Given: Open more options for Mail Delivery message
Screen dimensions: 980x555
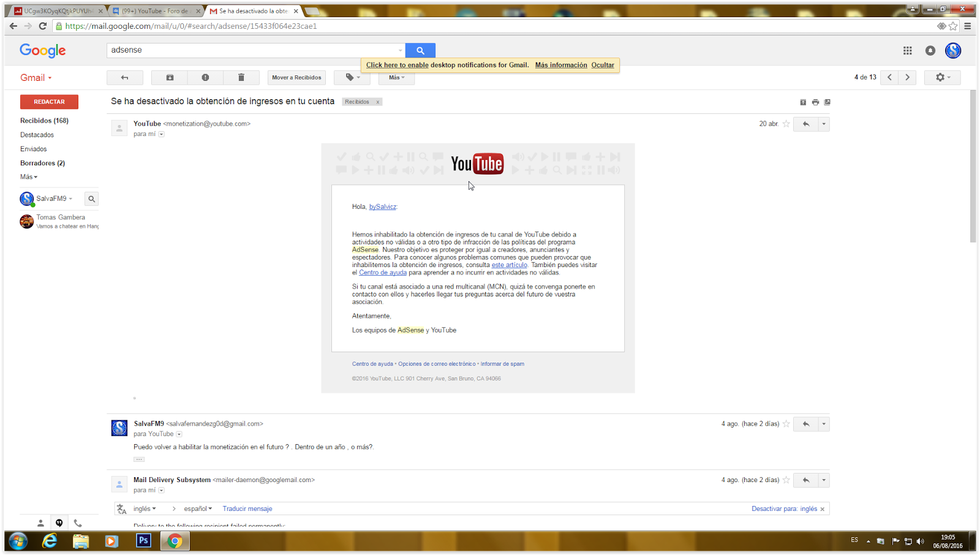Looking at the screenshot, I should click(824, 480).
